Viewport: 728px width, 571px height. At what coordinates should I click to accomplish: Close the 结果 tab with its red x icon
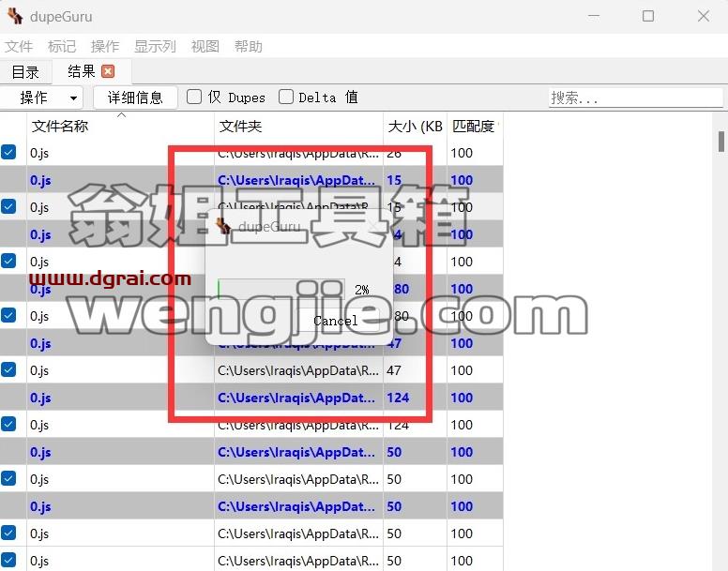coord(108,71)
